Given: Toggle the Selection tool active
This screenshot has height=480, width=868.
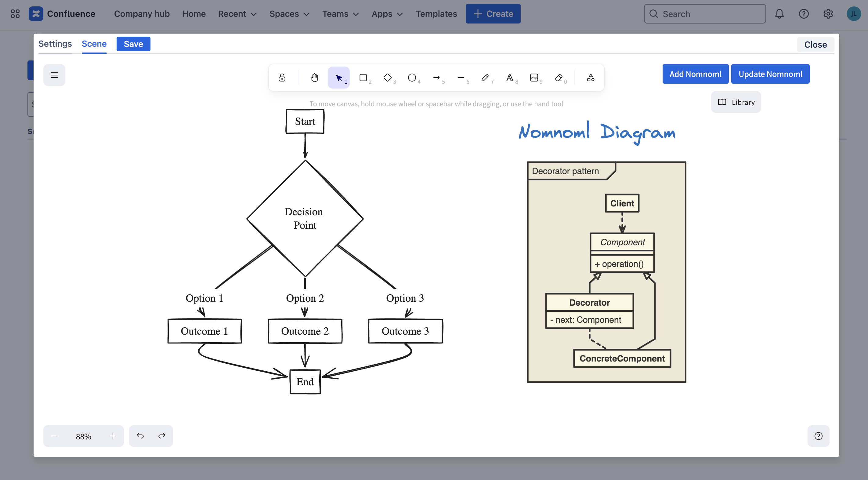Looking at the screenshot, I should (x=339, y=77).
